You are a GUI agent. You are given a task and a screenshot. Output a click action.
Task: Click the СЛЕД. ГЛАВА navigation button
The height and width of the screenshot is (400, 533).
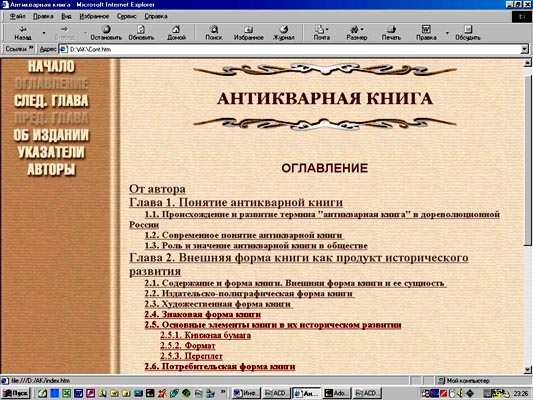51,101
